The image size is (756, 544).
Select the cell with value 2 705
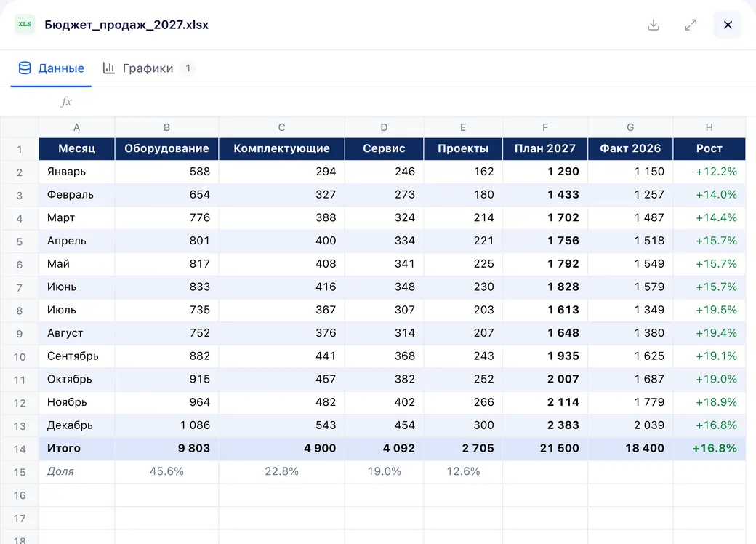tap(463, 449)
